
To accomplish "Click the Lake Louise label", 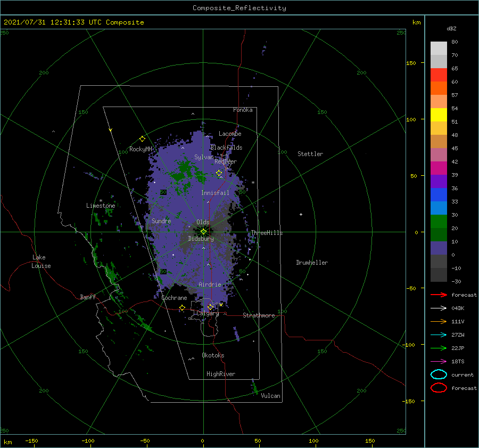I will coord(41,262).
